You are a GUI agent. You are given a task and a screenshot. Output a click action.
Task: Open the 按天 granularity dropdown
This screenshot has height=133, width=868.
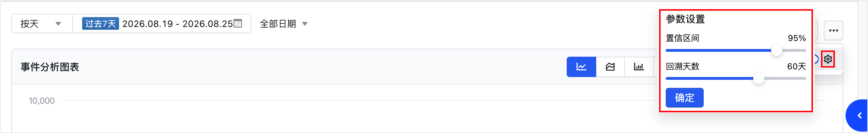click(42, 23)
